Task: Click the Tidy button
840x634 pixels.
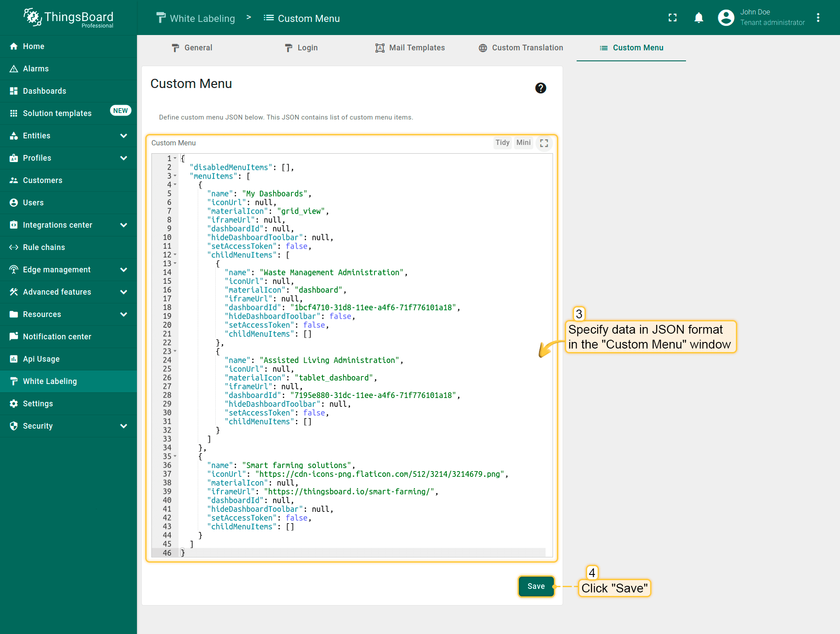Action: 502,143
